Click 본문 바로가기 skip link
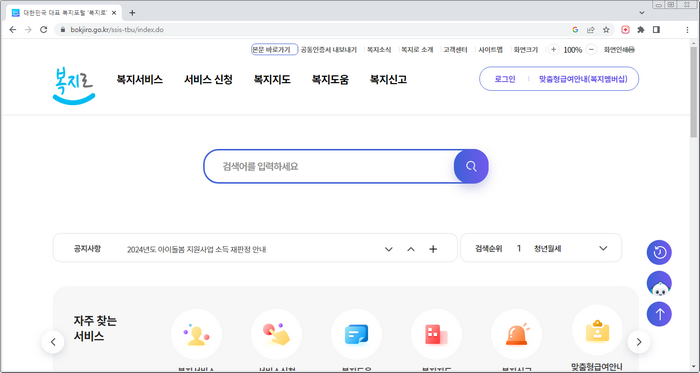 (x=274, y=50)
